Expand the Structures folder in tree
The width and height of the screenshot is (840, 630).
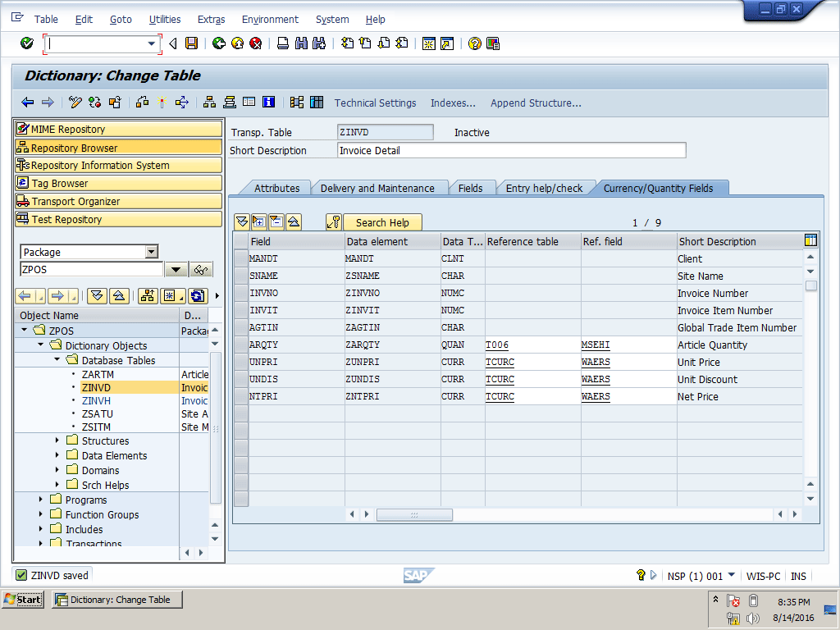(57, 441)
